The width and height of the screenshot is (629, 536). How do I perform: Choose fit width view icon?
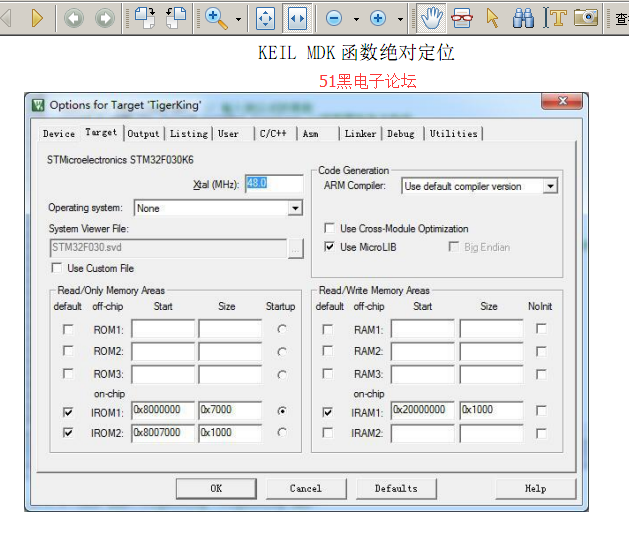[x=297, y=18]
